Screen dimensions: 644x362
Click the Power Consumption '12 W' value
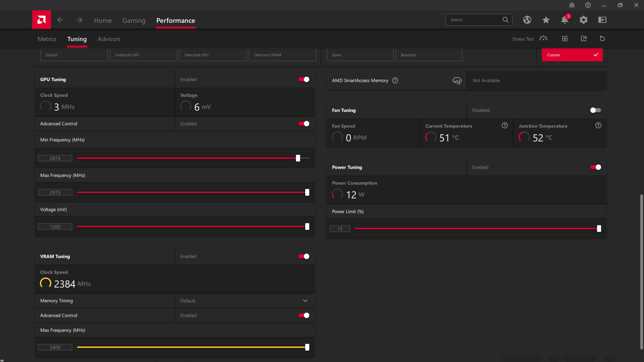point(355,195)
